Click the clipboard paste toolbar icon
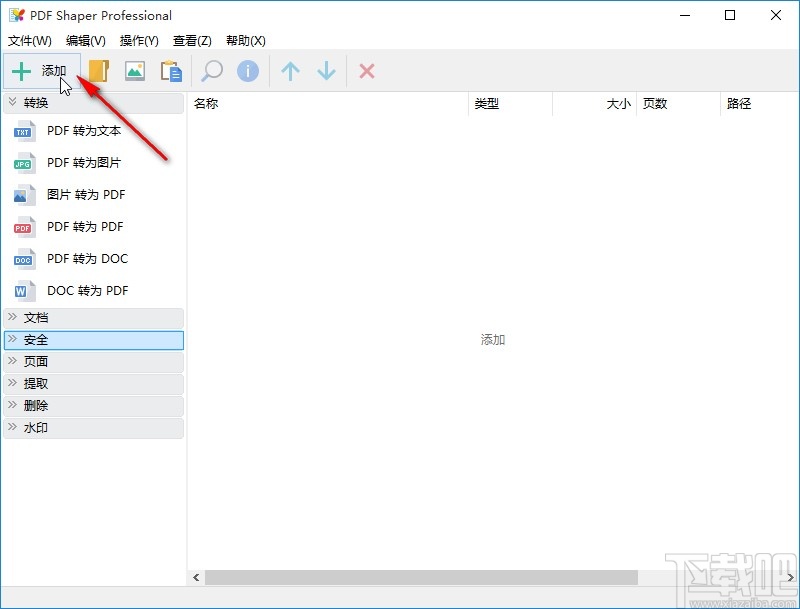The height and width of the screenshot is (609, 800). tap(171, 70)
